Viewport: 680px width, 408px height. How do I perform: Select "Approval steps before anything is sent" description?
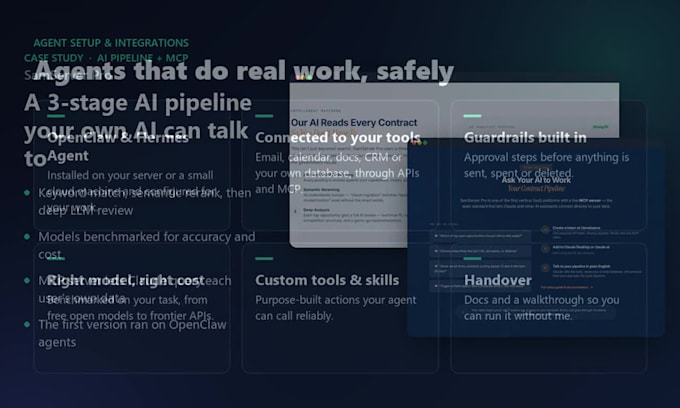pos(546,165)
